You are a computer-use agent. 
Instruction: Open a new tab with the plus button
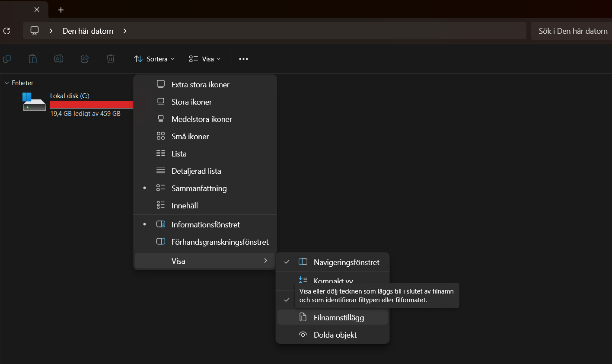pos(61,10)
